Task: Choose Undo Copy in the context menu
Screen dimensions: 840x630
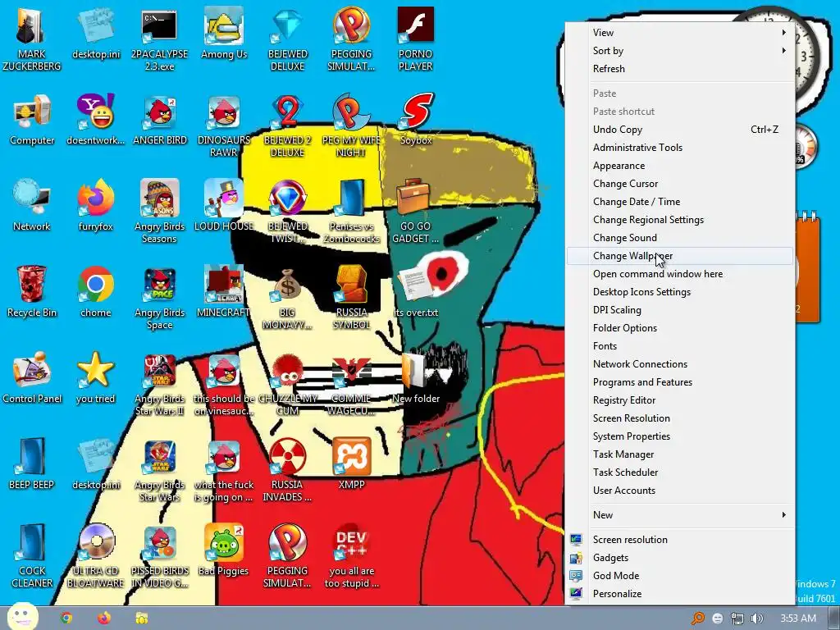Action: (x=680, y=130)
